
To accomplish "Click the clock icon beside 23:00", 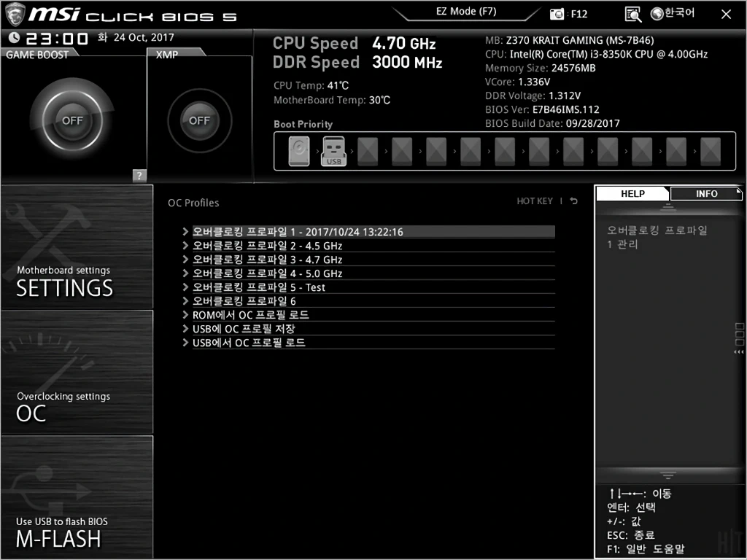I will [x=15, y=38].
